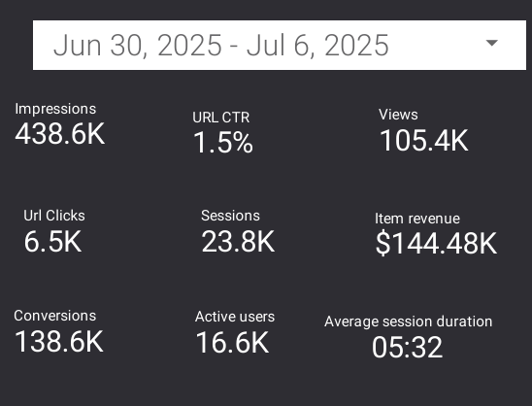Select the Active users 16.6K value
The width and height of the screenshot is (532, 406).
click(232, 342)
